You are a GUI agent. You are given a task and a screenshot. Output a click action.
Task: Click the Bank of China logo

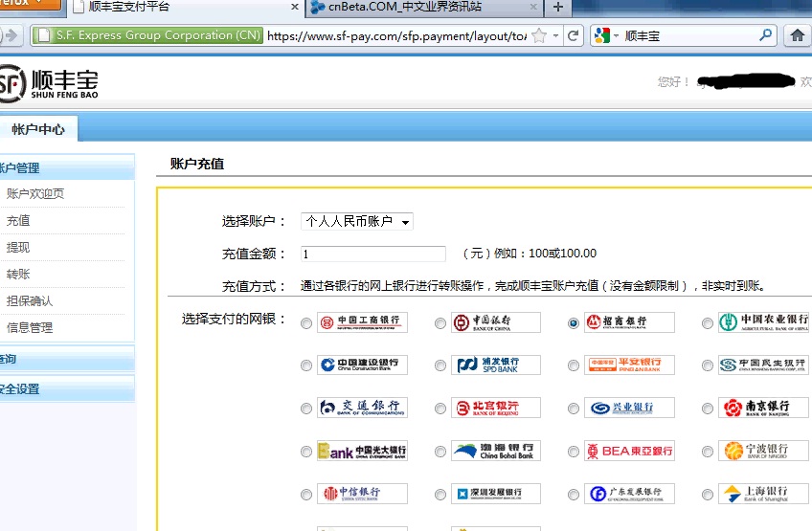496,321
